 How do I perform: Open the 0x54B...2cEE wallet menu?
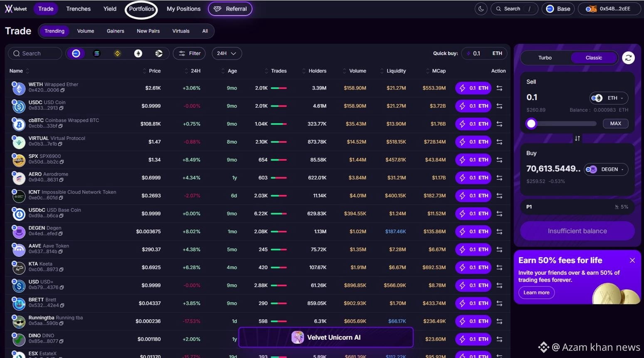609,9
